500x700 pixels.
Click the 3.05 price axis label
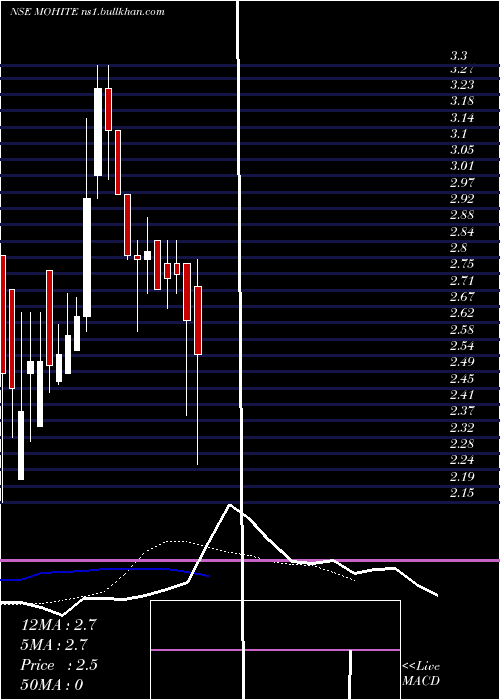pos(462,150)
